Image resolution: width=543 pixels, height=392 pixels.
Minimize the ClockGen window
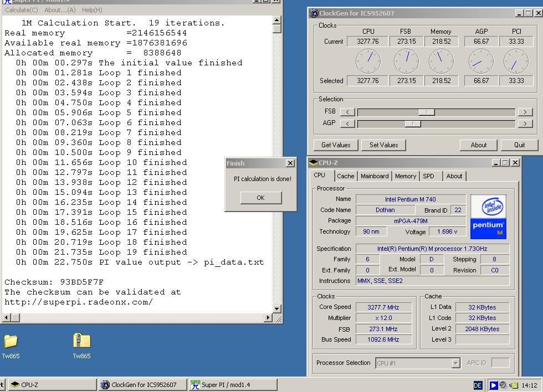coord(519,13)
